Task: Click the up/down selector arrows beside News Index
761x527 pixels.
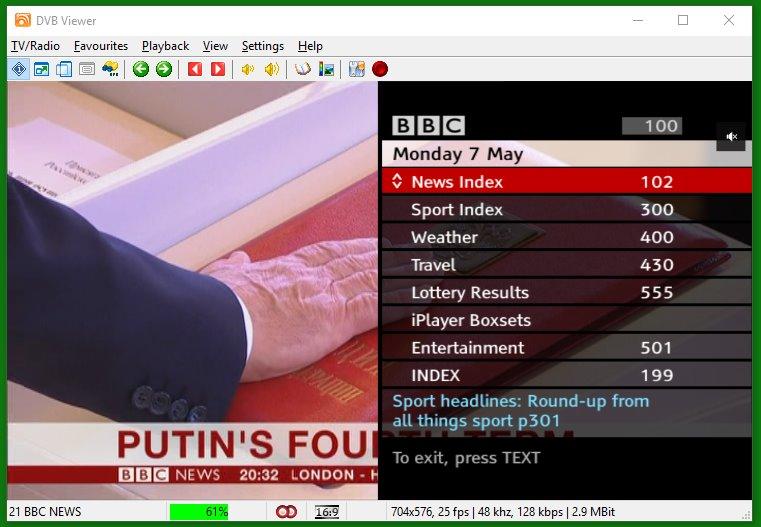Action: pyautogui.click(x=397, y=181)
